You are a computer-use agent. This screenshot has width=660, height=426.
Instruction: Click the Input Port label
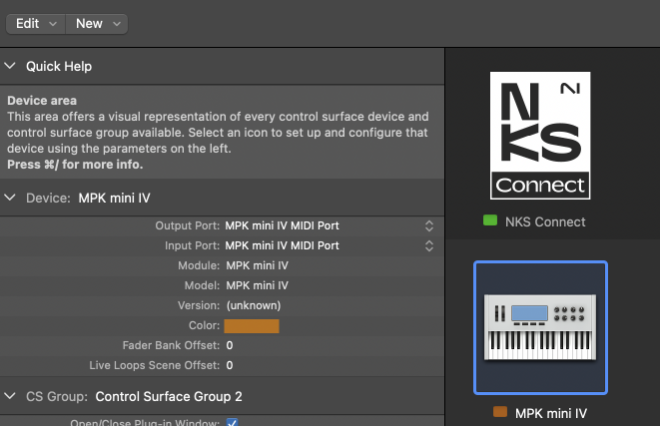coord(192,246)
